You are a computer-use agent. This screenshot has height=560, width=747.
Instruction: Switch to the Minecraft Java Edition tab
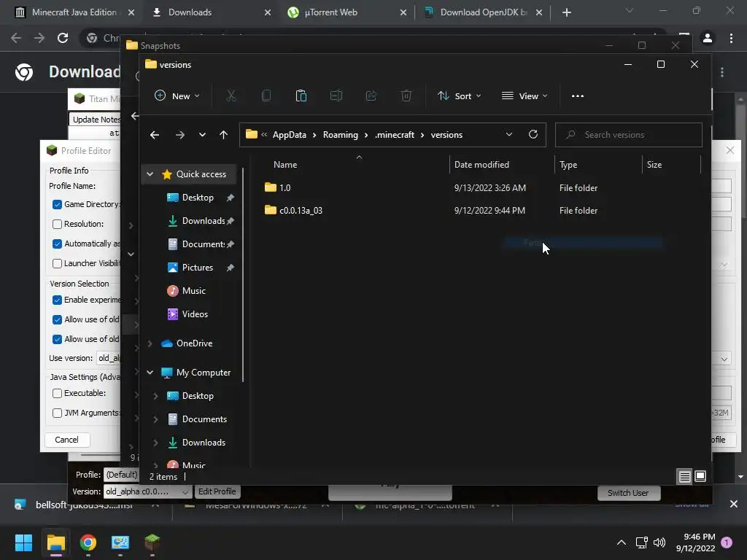point(74,12)
